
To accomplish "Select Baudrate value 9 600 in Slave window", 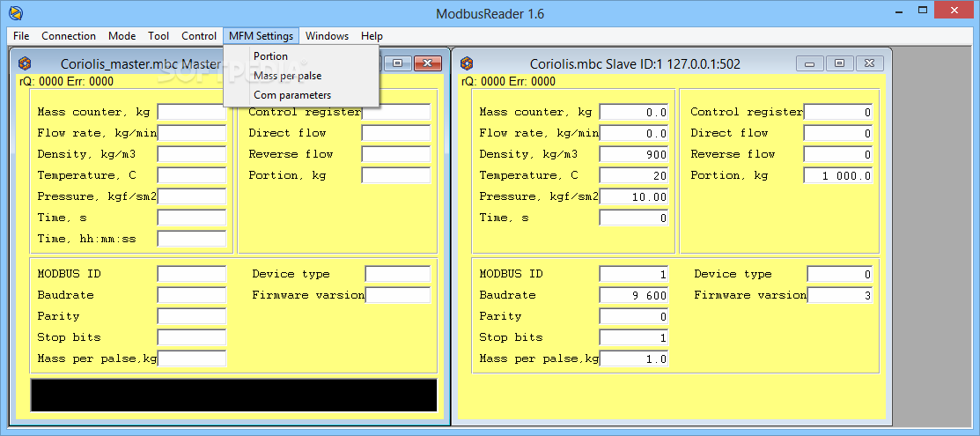I will pyautogui.click(x=634, y=296).
